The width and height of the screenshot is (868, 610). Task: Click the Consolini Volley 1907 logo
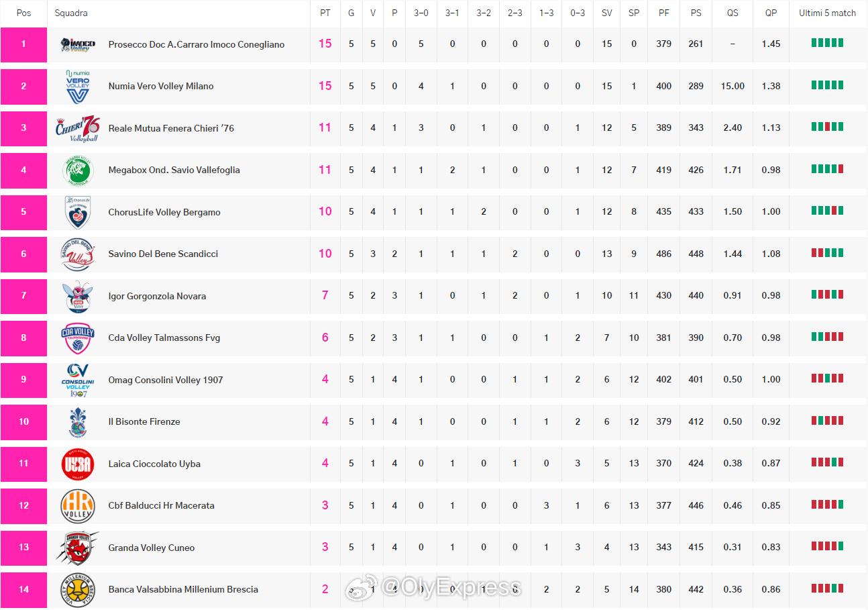[78, 380]
